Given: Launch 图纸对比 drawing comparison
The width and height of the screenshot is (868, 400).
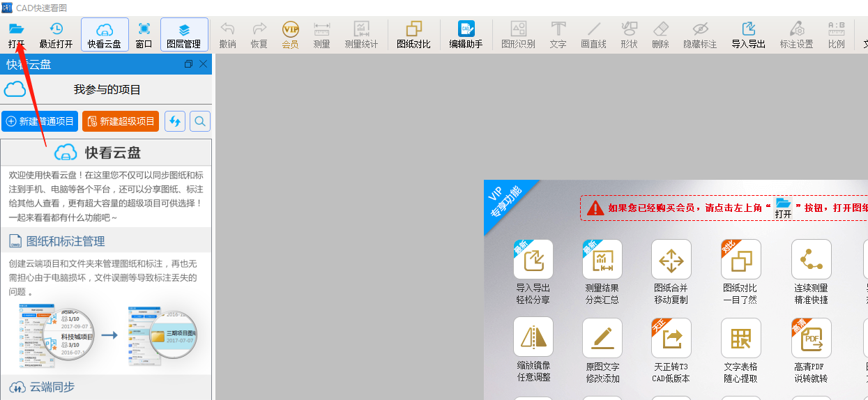Looking at the screenshot, I should click(x=414, y=35).
